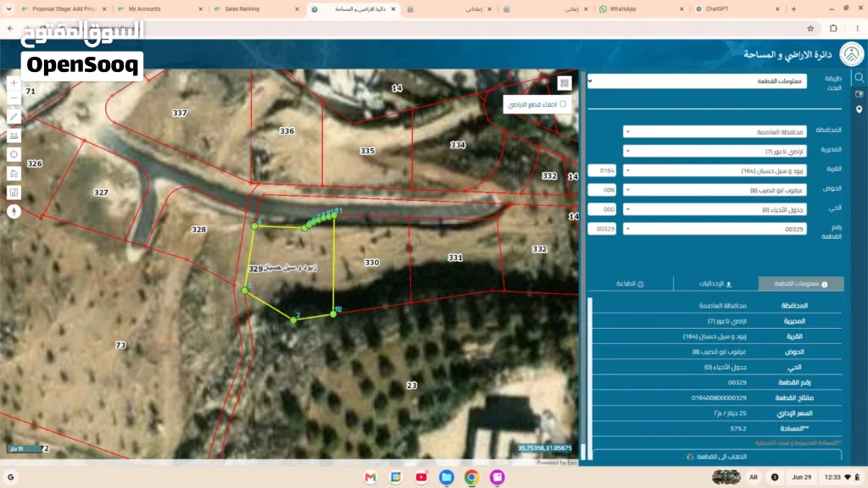Open the parcel number 00329 dropdown
Viewport: 868px width, 488px height.
[714, 229]
